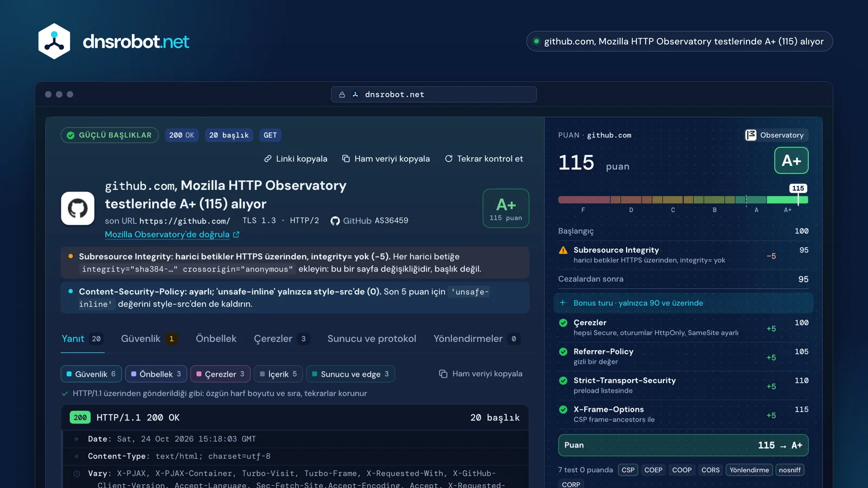868x488 pixels.
Task: Click the green check beside Referrer-Policy
Action: [563, 351]
